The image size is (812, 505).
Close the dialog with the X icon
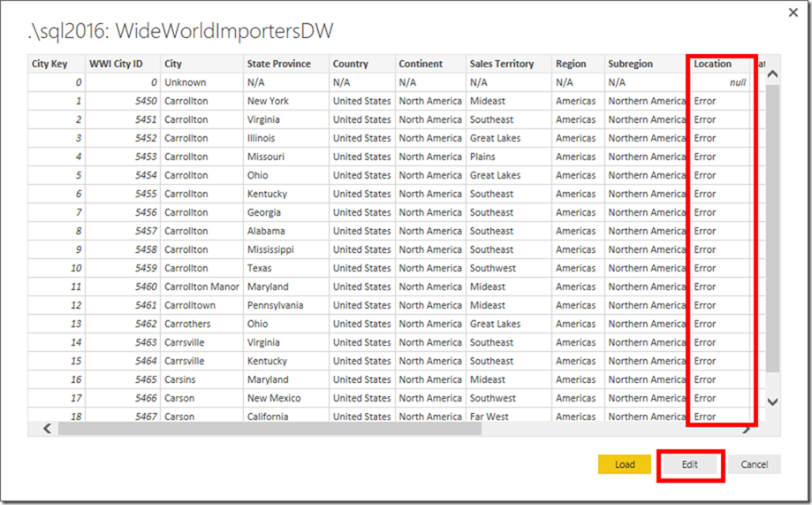793,12
